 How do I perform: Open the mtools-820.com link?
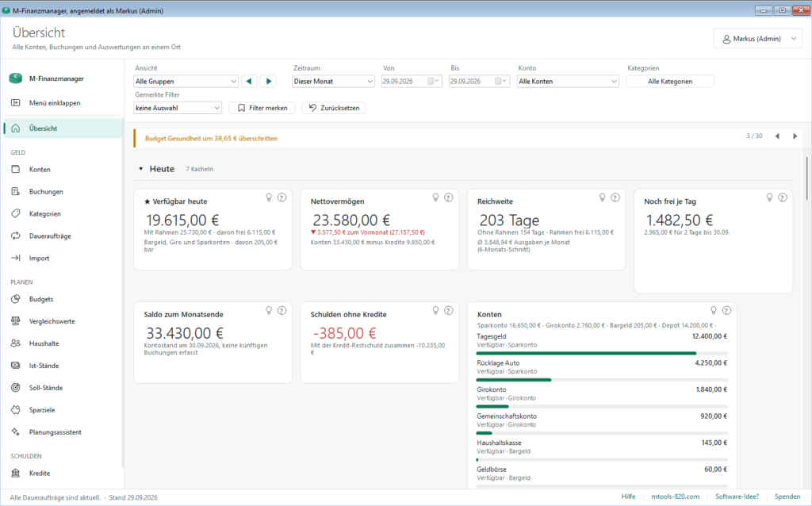[676, 496]
